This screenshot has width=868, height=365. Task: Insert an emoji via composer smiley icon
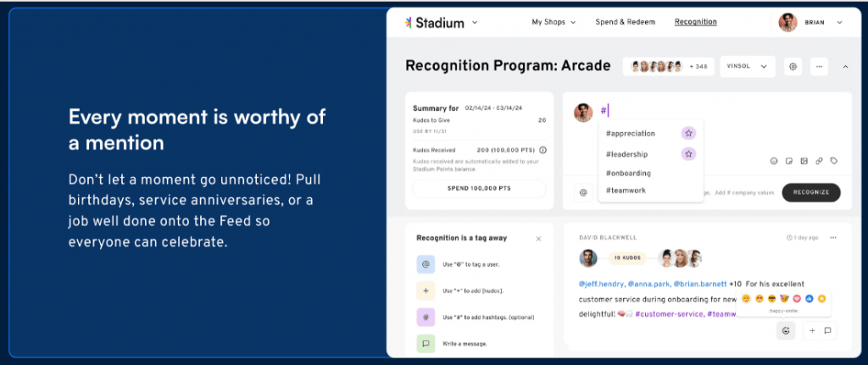[774, 161]
